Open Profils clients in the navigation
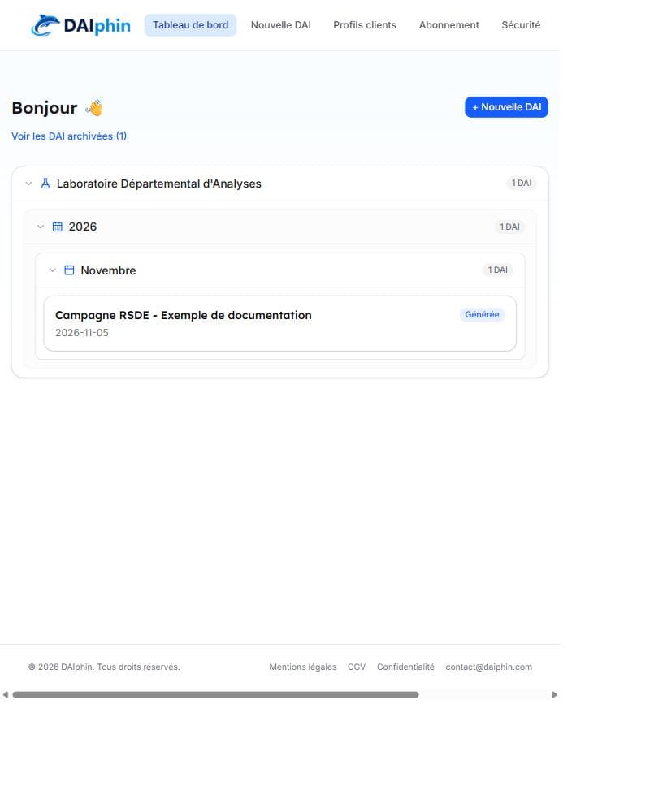 (x=364, y=25)
